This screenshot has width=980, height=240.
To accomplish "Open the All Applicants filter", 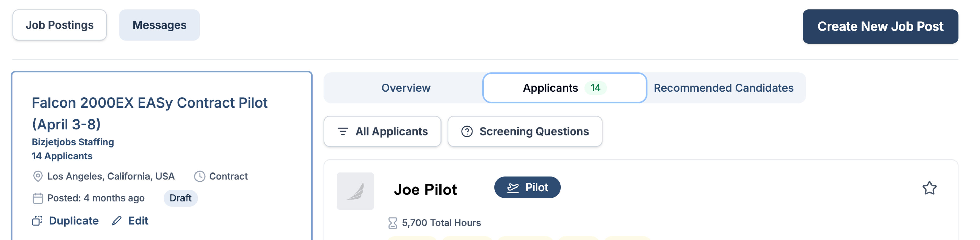I will [x=382, y=131].
